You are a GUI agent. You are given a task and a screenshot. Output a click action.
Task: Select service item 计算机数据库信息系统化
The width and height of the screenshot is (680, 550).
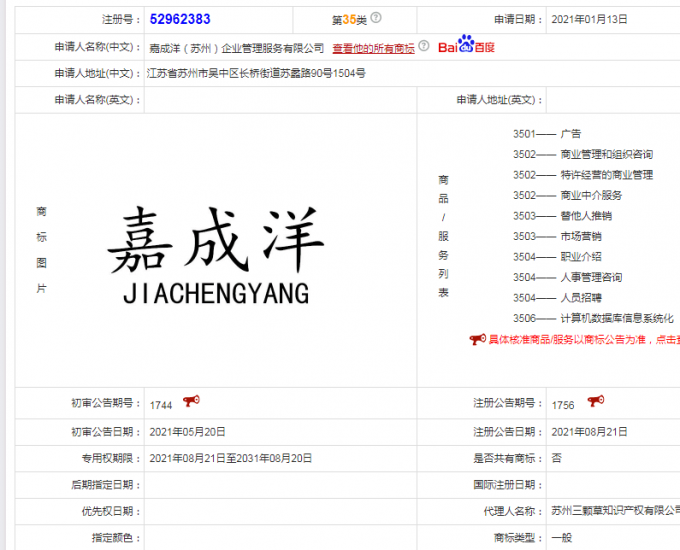[617, 318]
